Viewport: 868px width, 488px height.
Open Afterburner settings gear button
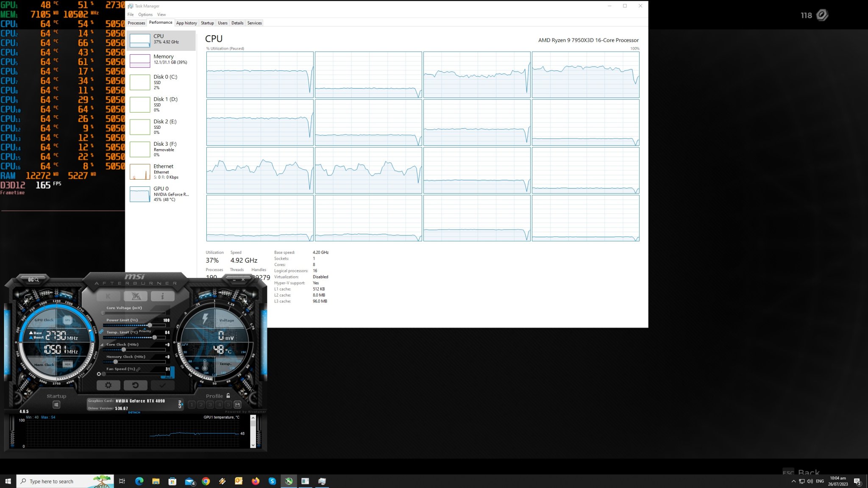108,385
